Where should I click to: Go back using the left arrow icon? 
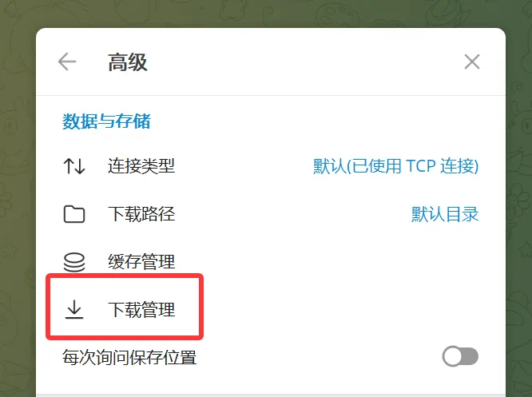(67, 62)
